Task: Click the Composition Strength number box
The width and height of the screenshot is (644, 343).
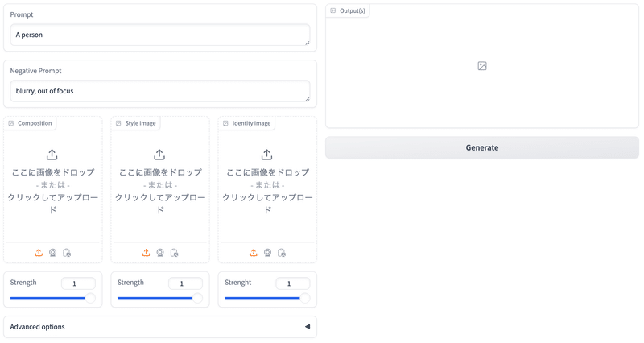Action: click(x=78, y=283)
